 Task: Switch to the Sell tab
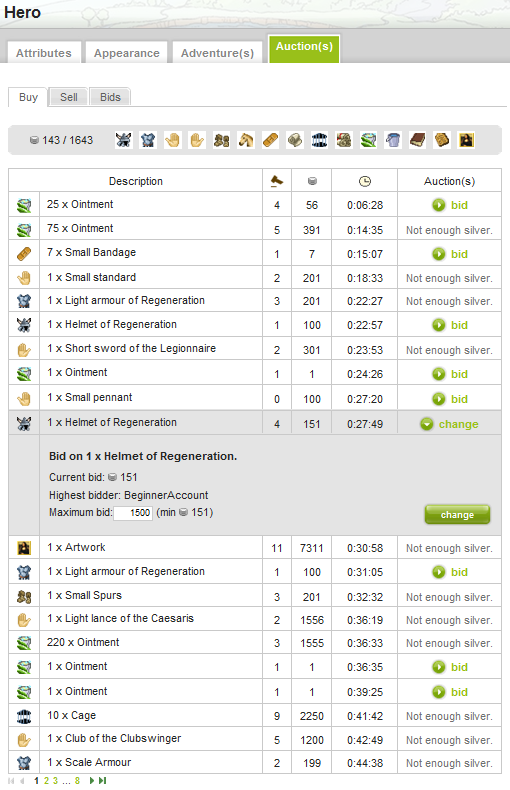pyautogui.click(x=69, y=97)
